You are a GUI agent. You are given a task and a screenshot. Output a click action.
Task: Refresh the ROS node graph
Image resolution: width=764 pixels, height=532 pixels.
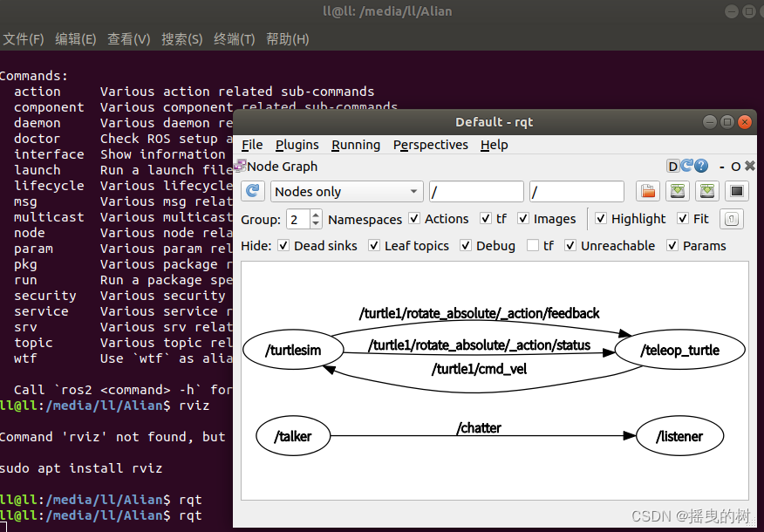pyautogui.click(x=253, y=191)
